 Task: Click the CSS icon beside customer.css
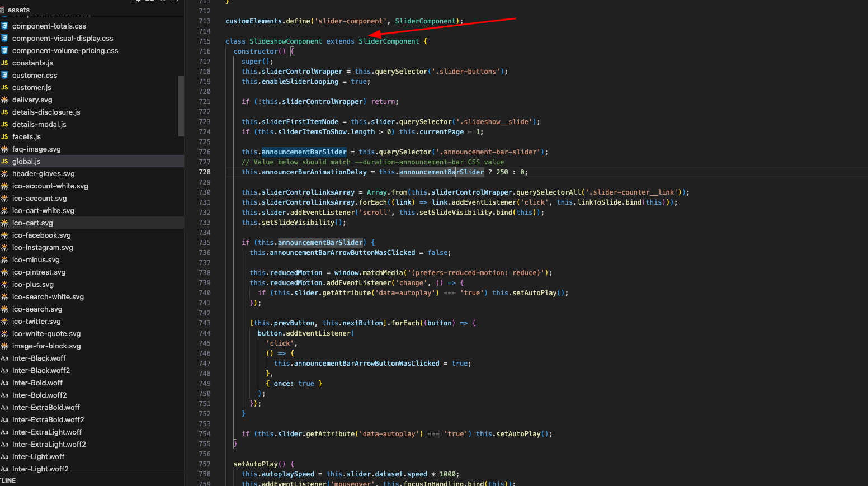tap(4, 76)
